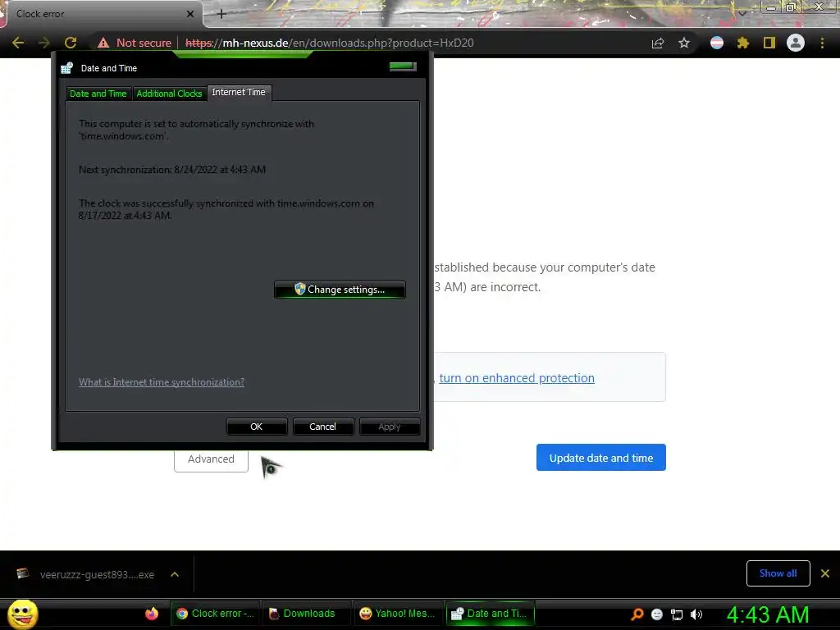Cancel the Date and Time dialog

322,427
